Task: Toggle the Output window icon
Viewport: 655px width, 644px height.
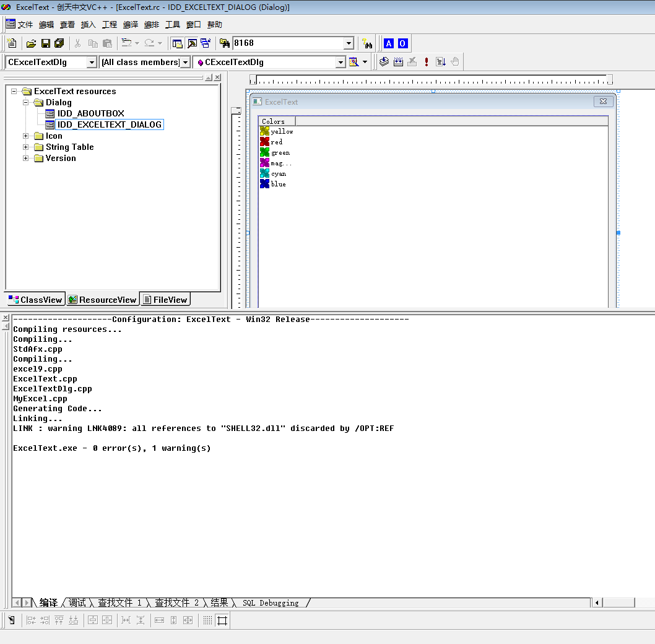Action: [192, 43]
